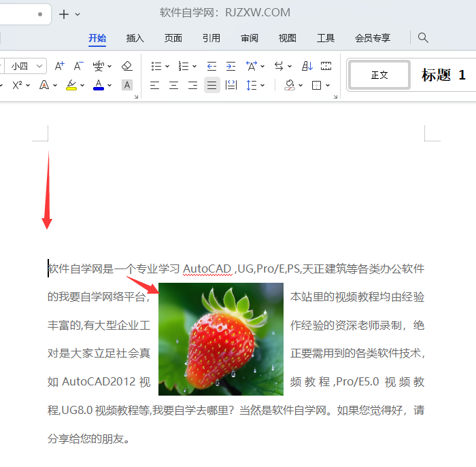The height and width of the screenshot is (467, 476).
Task: Toggle show/hide paragraph marks
Action: 326,66
